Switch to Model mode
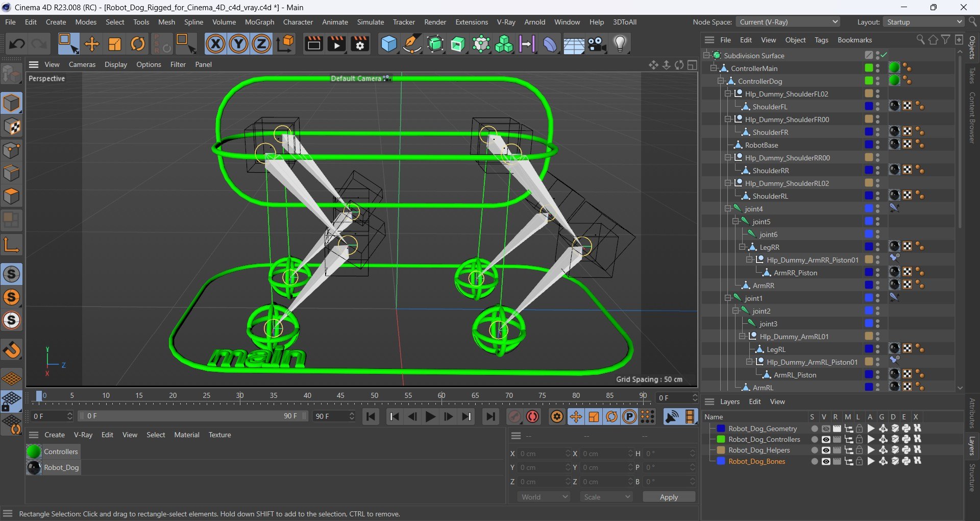This screenshot has height=521, width=980. coord(11,103)
